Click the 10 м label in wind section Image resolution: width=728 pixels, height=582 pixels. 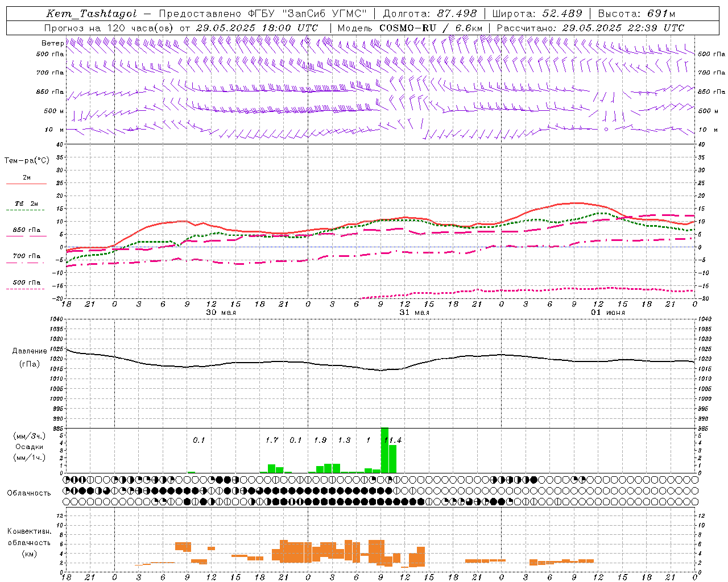tap(55, 130)
